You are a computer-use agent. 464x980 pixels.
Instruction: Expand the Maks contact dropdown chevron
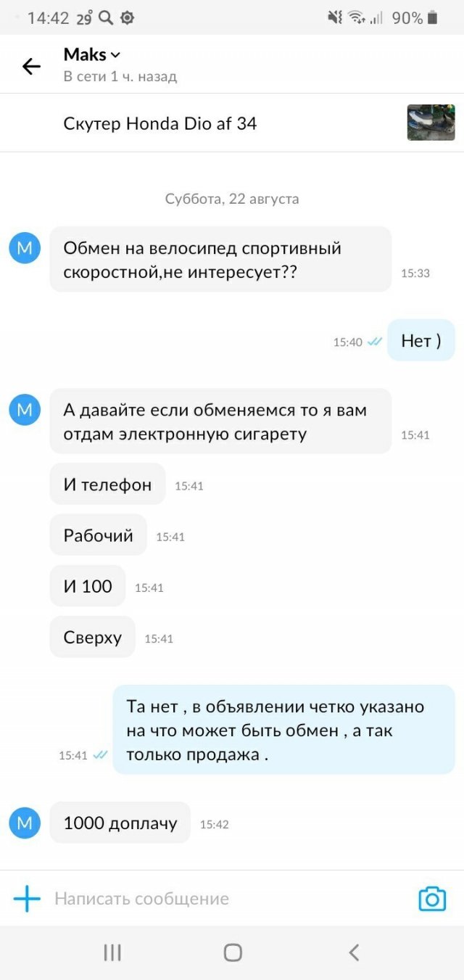click(x=116, y=55)
